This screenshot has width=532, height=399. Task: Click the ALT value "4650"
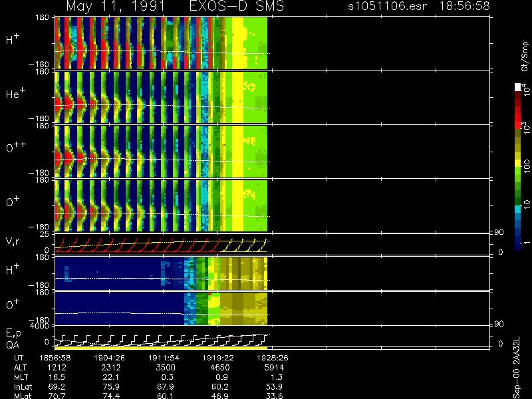[220, 368]
